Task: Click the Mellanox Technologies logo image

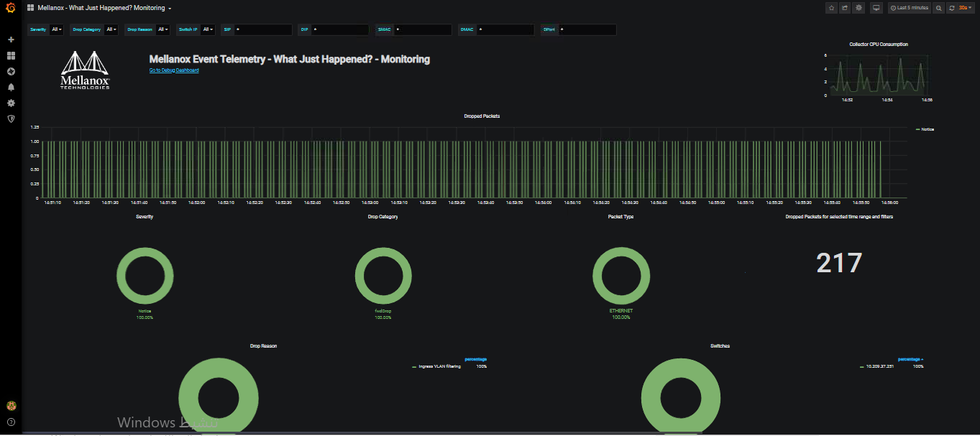Action: coord(85,70)
